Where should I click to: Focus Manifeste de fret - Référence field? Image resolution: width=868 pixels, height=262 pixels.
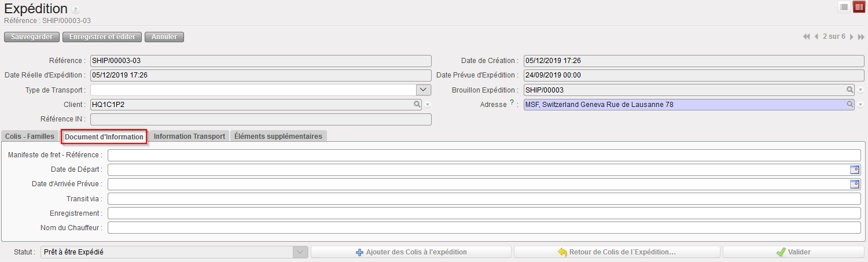coord(484,155)
